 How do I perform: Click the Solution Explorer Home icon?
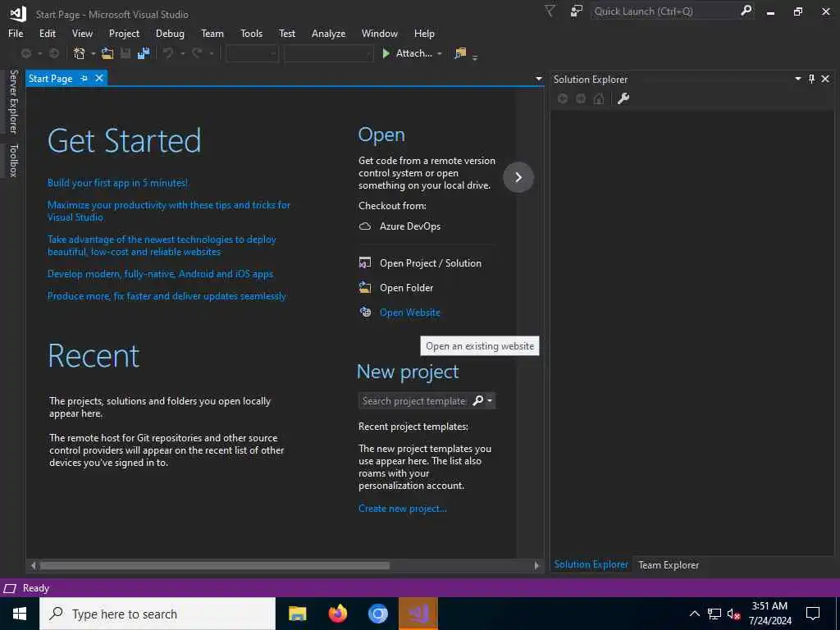pos(599,98)
